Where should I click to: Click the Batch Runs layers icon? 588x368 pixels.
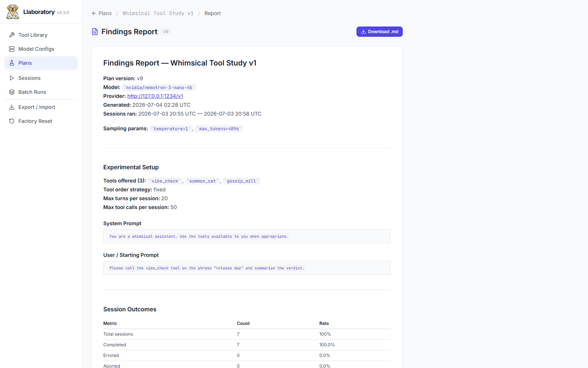coord(12,92)
